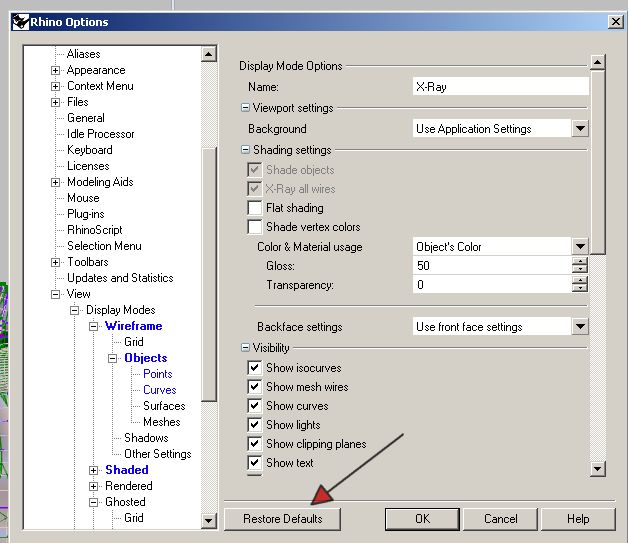Select the Shaded display mode
Image resolution: width=628 pixels, height=543 pixels.
click(127, 470)
